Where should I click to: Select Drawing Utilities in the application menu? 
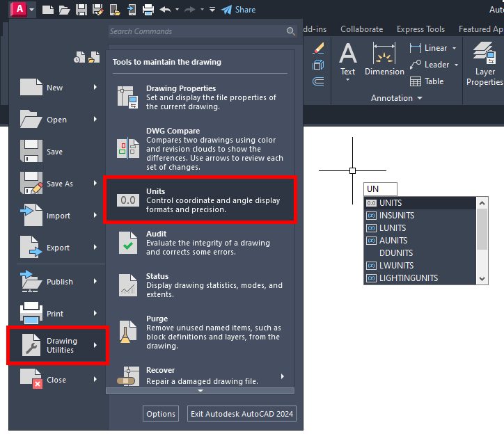click(x=58, y=345)
